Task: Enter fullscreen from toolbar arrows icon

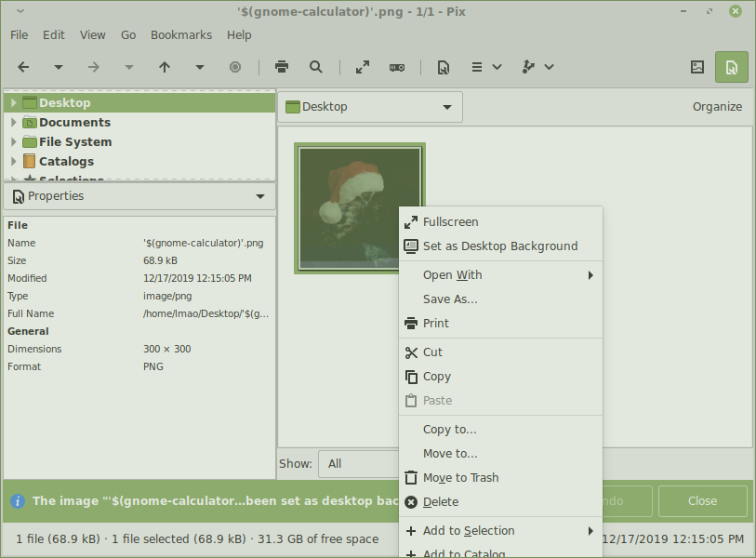Action: pyautogui.click(x=363, y=67)
